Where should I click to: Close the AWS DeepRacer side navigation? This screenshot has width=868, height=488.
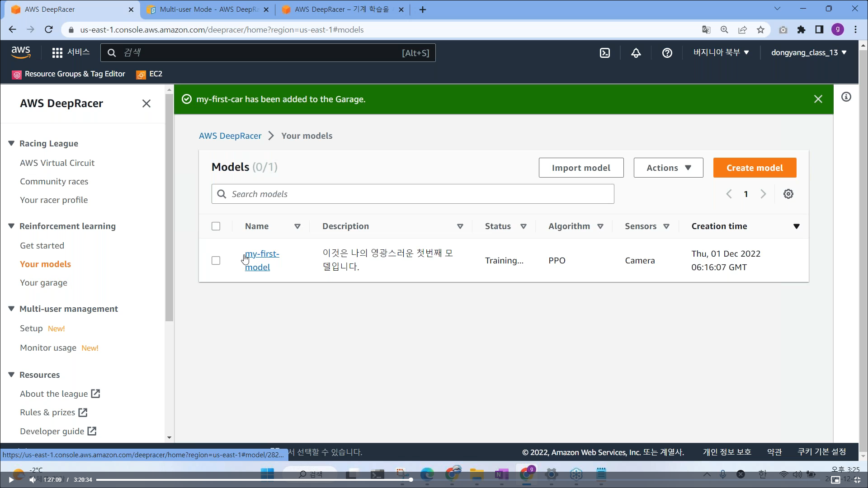pyautogui.click(x=146, y=103)
